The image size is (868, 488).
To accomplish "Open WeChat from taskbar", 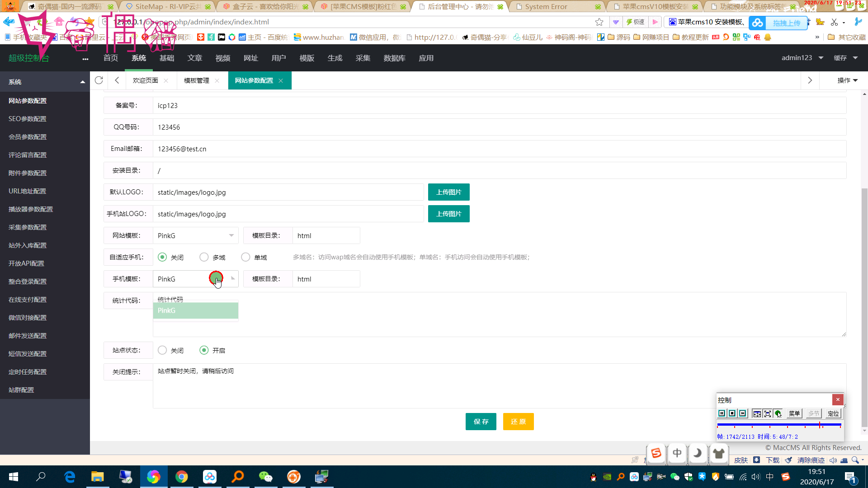I will [x=266, y=477].
